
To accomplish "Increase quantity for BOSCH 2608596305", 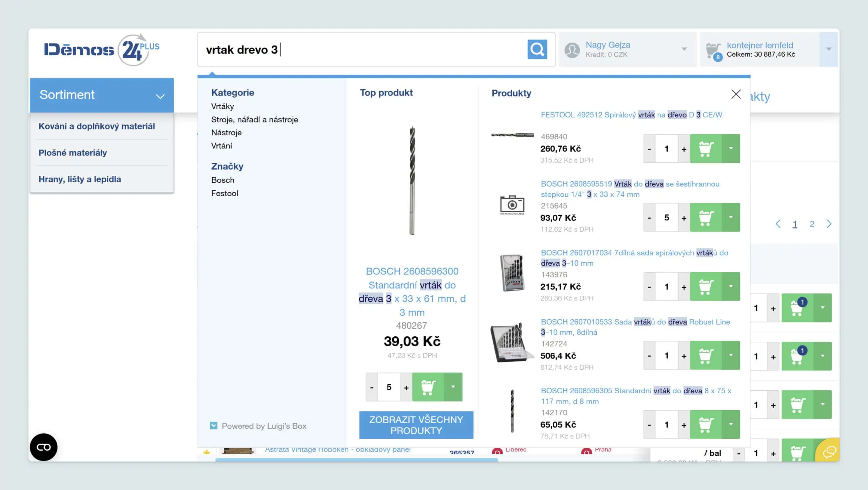I will [x=684, y=425].
